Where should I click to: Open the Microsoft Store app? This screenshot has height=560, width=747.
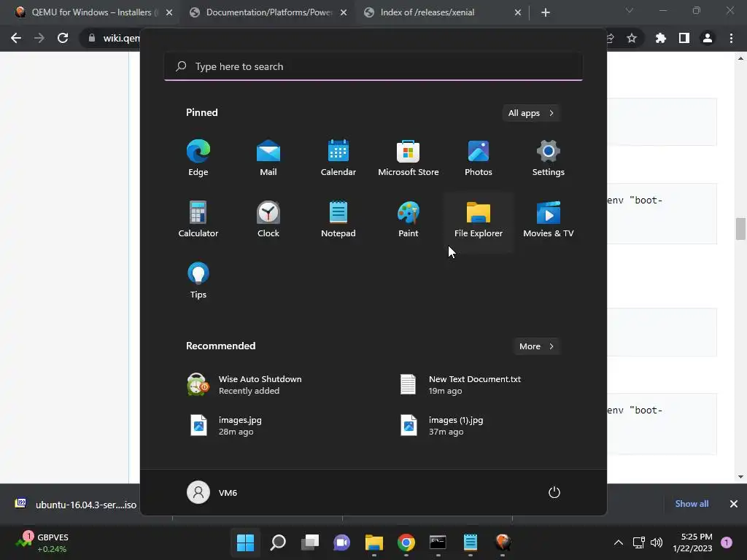point(409,158)
